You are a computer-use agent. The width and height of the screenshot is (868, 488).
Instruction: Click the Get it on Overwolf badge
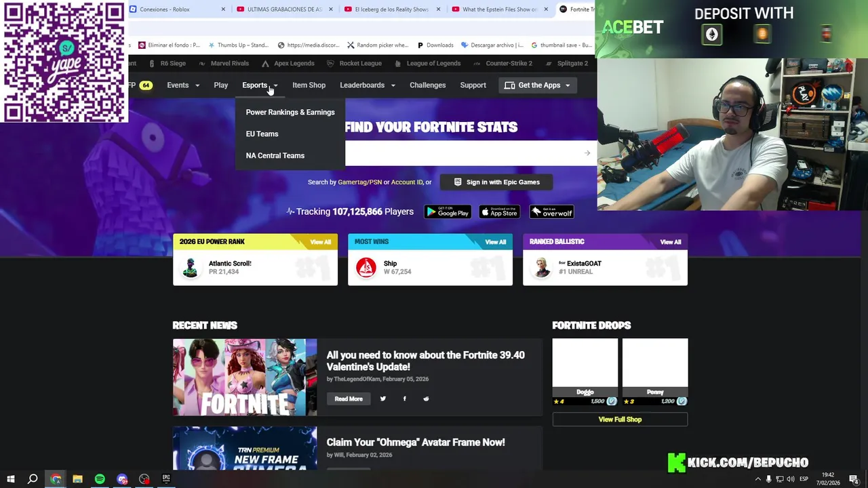[x=551, y=212]
